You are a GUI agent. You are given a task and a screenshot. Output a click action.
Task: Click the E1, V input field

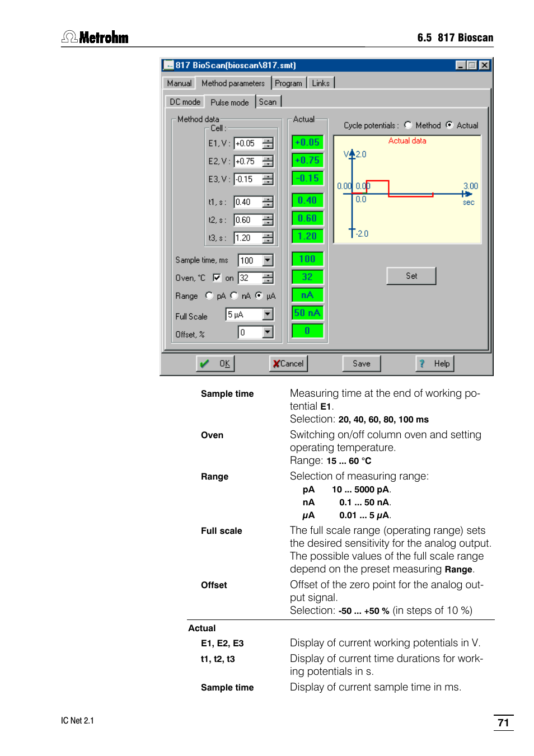[249, 143]
